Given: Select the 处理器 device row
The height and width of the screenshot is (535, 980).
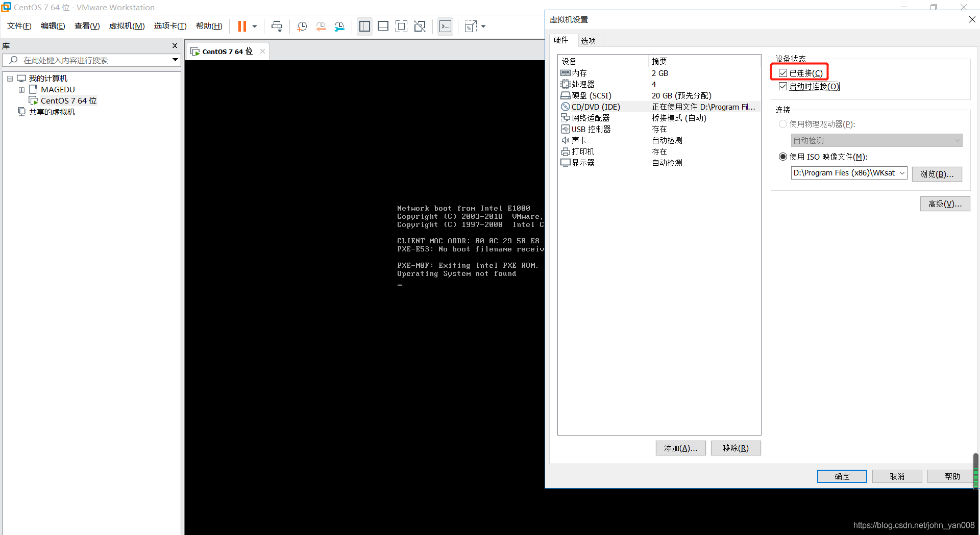Looking at the screenshot, I should click(x=659, y=85).
